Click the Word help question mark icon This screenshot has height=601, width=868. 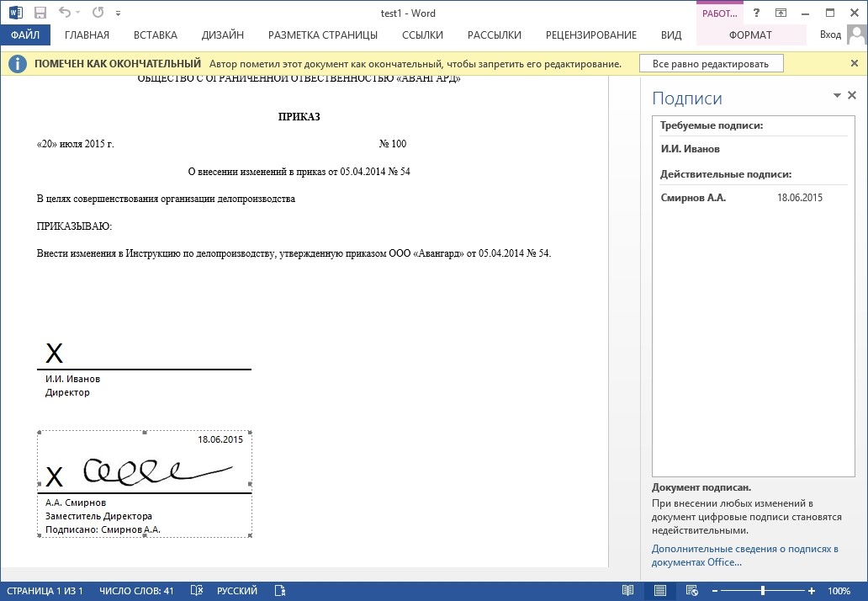[757, 13]
